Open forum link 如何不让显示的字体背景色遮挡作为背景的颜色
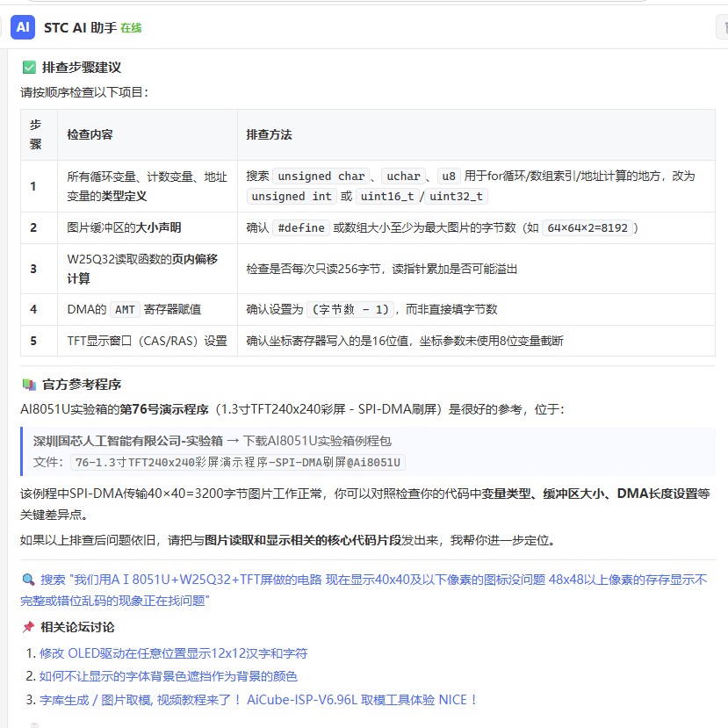The height and width of the screenshot is (728, 728). tap(168, 676)
